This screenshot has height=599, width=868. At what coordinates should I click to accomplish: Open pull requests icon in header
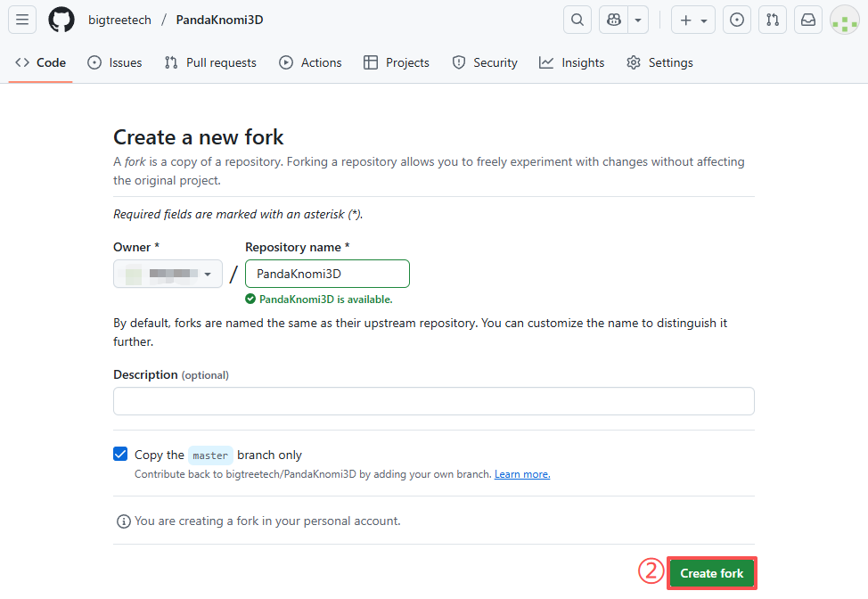pyautogui.click(x=772, y=20)
